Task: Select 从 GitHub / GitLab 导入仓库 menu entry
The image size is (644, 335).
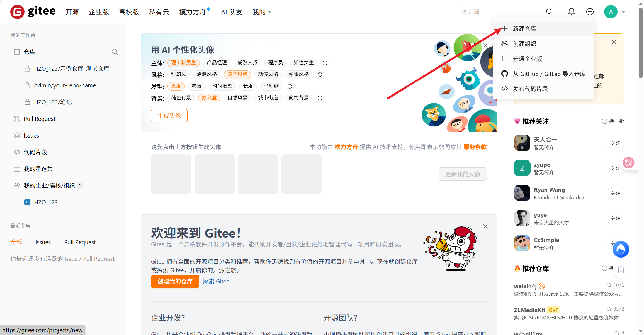Action: click(549, 74)
